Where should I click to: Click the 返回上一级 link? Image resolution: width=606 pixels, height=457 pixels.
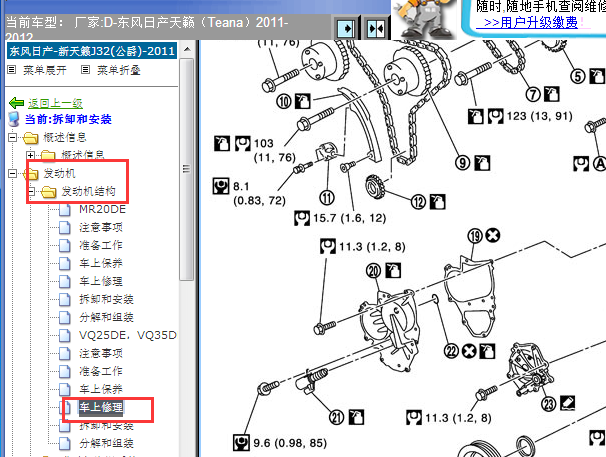tap(55, 103)
